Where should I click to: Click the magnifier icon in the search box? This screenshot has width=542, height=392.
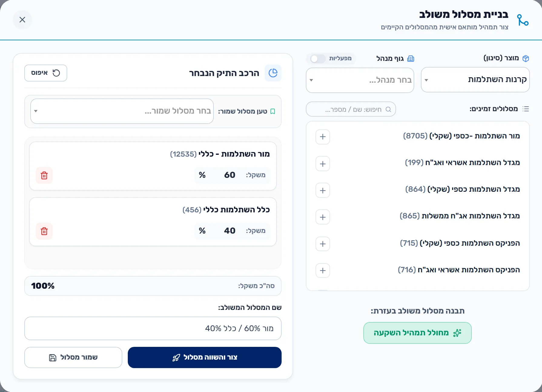pos(388,109)
